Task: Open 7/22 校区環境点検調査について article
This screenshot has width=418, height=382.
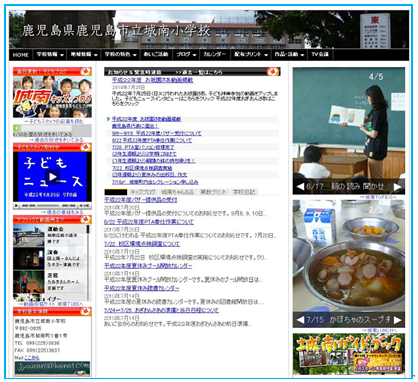Action: click(142, 244)
